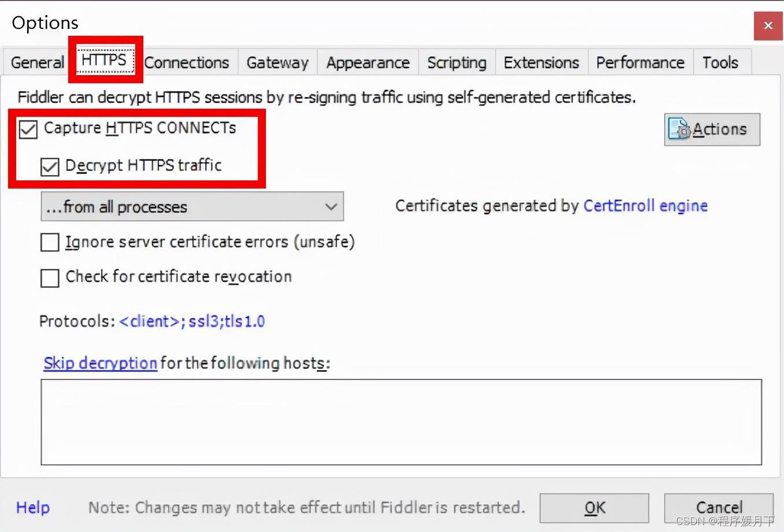This screenshot has width=784, height=532.
Task: Enable Check for certificate revocation
Action: [x=50, y=278]
